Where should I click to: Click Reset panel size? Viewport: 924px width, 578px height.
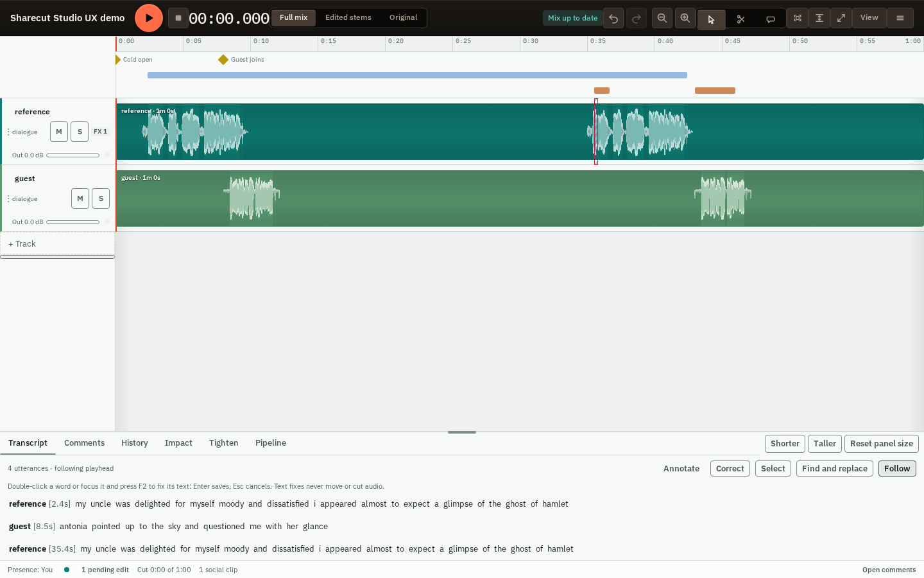882,444
